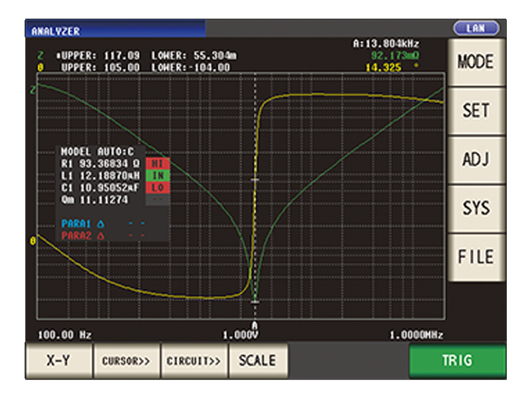Open the SET settings menu
Viewport: 532px width, 399px height.
pos(475,110)
